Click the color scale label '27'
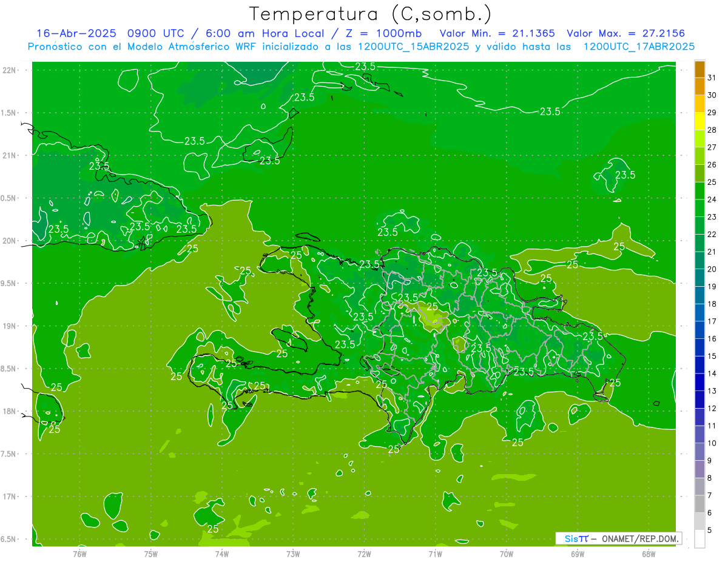This screenshot has height=562, width=728. pyautogui.click(x=712, y=147)
